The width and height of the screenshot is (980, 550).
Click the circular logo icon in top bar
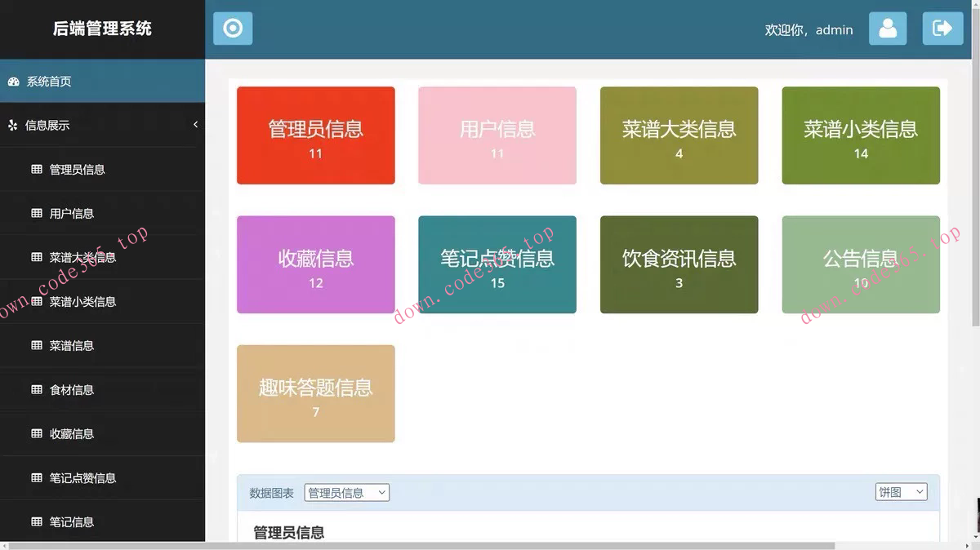coord(232,28)
